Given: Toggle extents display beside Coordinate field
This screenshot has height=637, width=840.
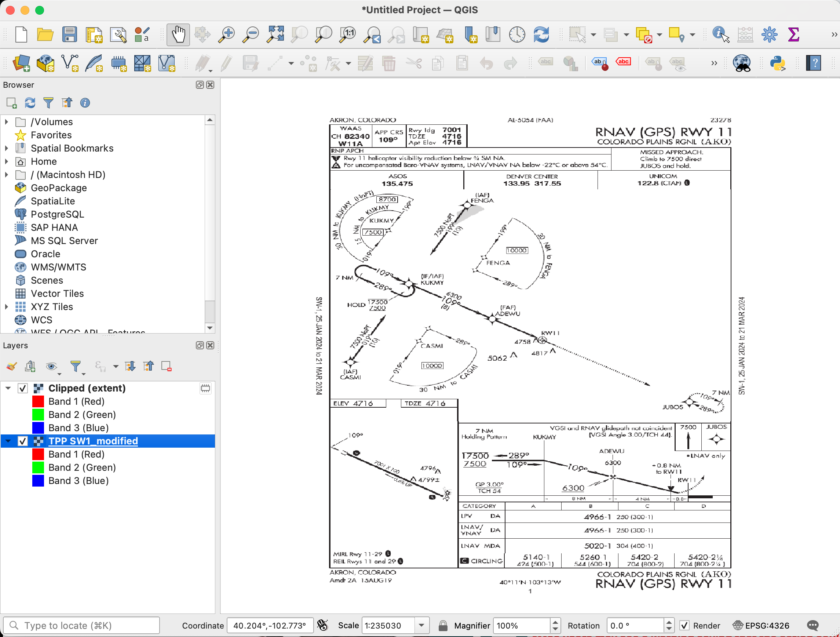Looking at the screenshot, I should (x=322, y=625).
